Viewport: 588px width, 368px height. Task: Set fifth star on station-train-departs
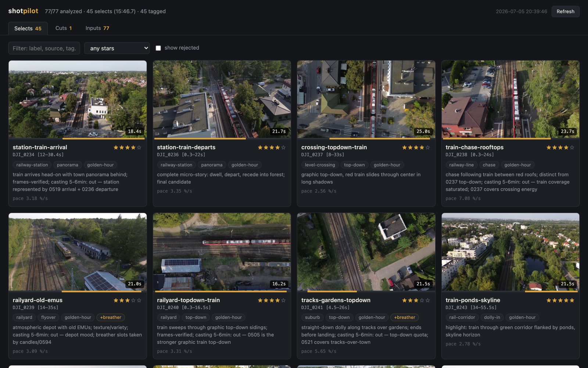click(283, 148)
